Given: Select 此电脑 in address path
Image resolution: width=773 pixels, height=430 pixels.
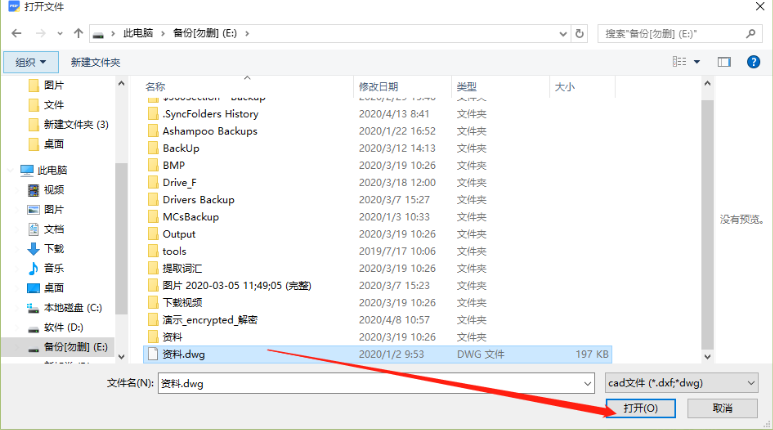Looking at the screenshot, I should pyautogui.click(x=138, y=33).
